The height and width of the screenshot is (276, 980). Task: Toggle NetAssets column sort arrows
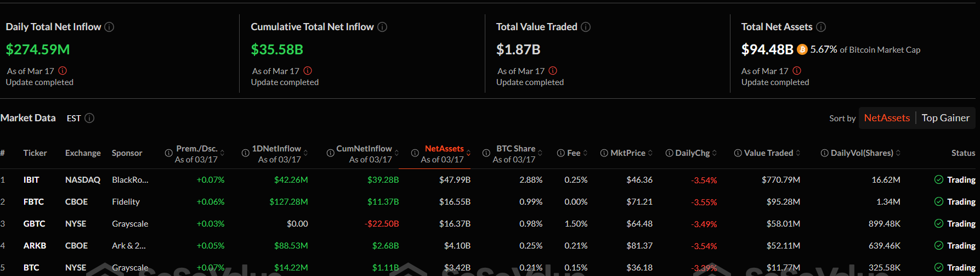tap(468, 153)
